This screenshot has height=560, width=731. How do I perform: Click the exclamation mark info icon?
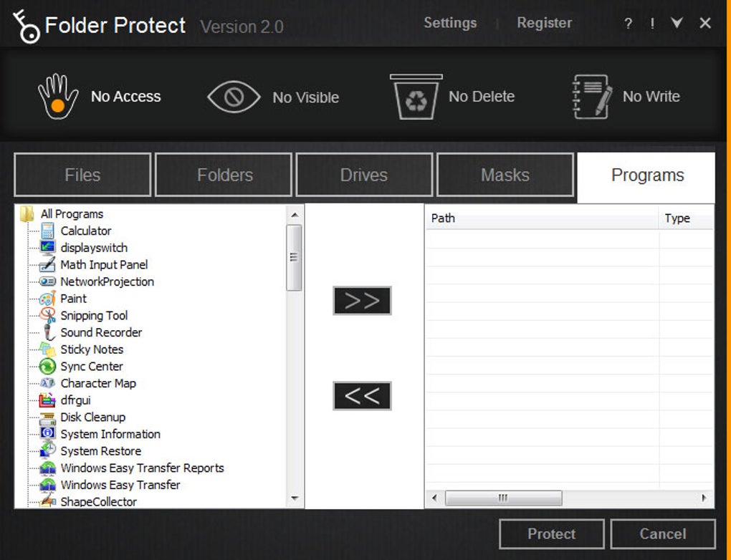(x=652, y=24)
